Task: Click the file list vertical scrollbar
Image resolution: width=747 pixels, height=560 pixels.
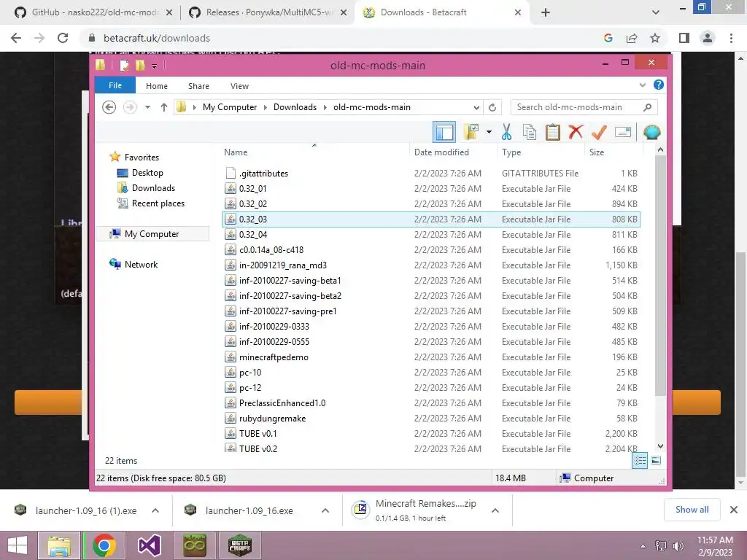Action: tap(660, 276)
